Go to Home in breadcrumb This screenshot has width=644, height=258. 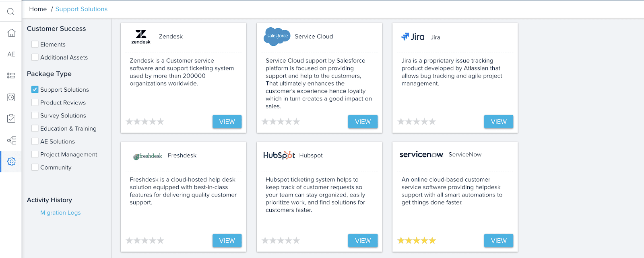pos(38,9)
